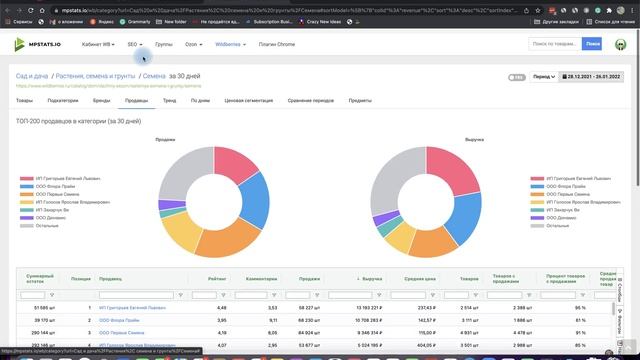Image resolution: width=640 pixels, height=360 pixels.
Task: Toggle ИП Захарчук in Выручка chart legend
Action: (x=555, y=210)
